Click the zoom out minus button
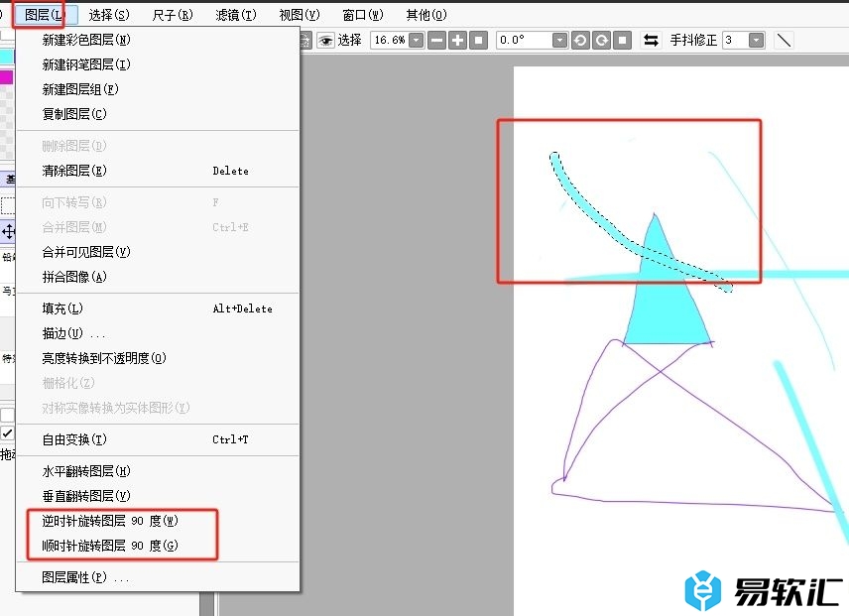This screenshot has width=849, height=616. [436, 40]
